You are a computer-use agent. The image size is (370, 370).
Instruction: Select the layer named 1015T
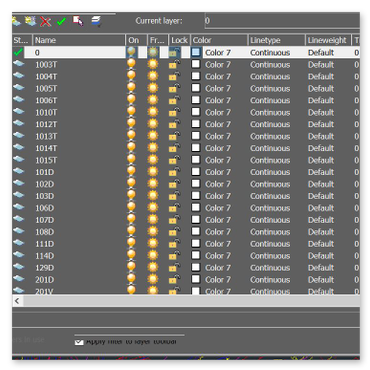46,160
